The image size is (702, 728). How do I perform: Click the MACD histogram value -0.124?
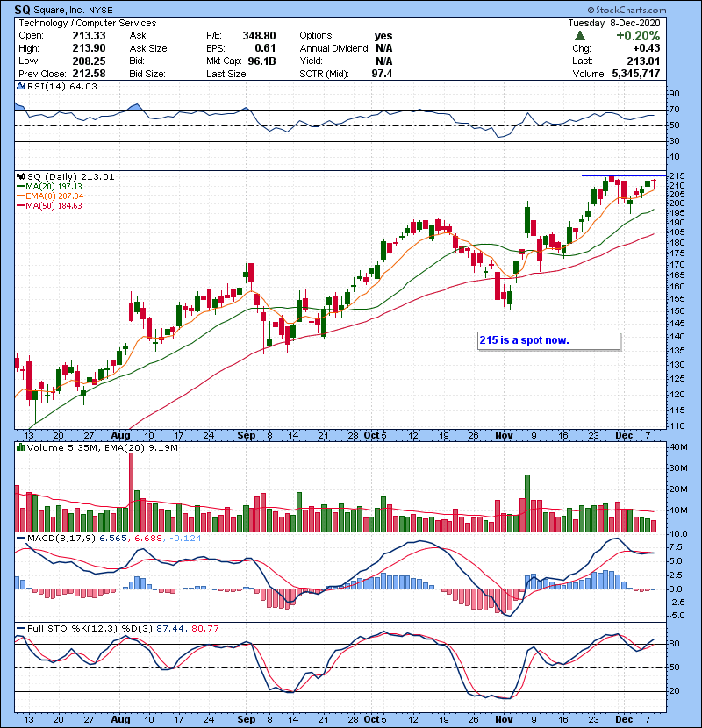coord(185,539)
